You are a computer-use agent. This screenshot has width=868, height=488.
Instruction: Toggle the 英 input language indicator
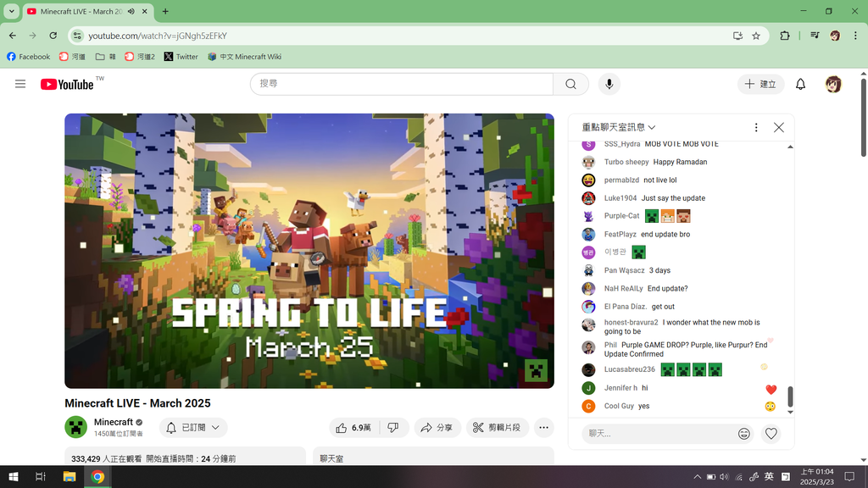coord(769,477)
